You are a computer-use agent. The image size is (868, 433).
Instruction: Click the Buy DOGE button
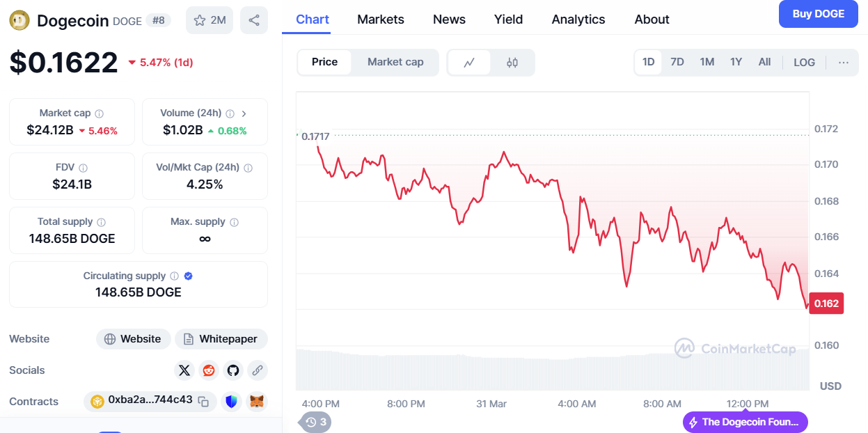pyautogui.click(x=819, y=14)
